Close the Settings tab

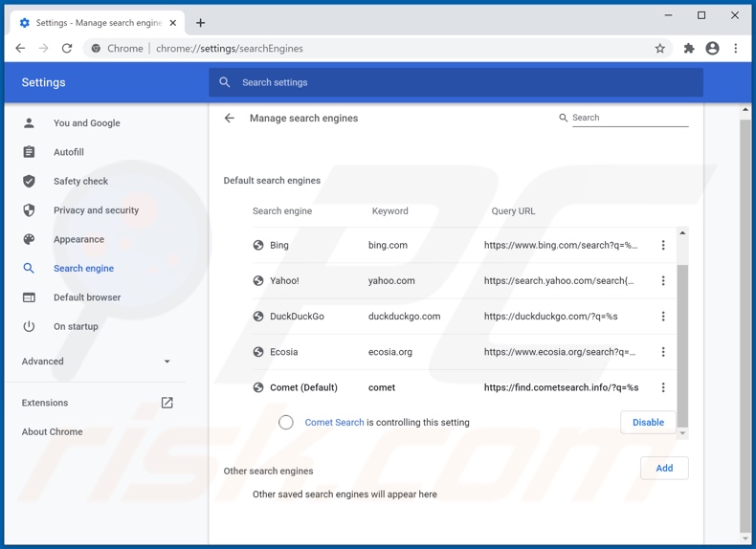(173, 23)
